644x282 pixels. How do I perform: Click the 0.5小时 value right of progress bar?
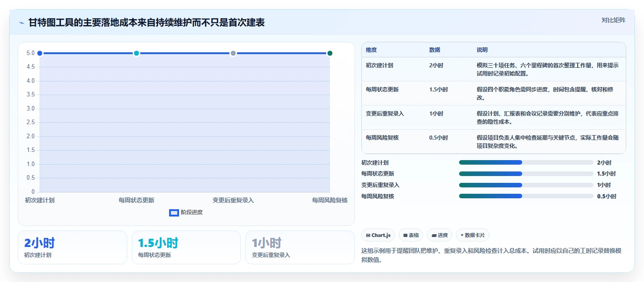[607, 196]
